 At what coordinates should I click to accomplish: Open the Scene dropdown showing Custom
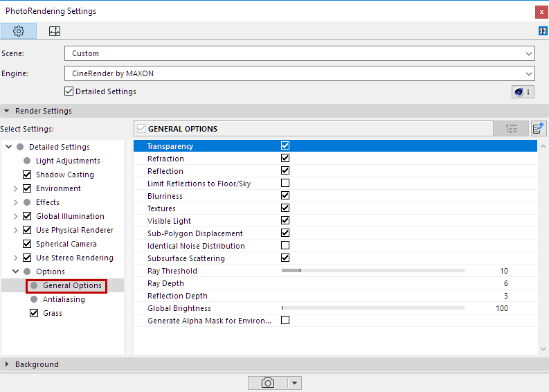pos(299,53)
